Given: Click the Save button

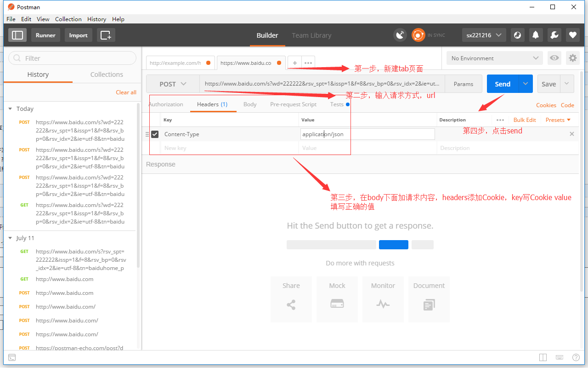Looking at the screenshot, I should [549, 84].
